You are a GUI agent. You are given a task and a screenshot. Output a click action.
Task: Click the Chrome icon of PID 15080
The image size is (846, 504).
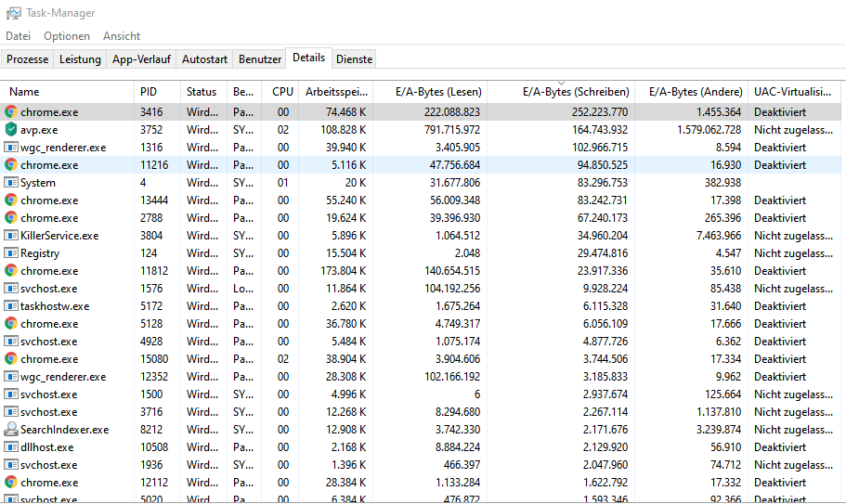click(x=11, y=358)
